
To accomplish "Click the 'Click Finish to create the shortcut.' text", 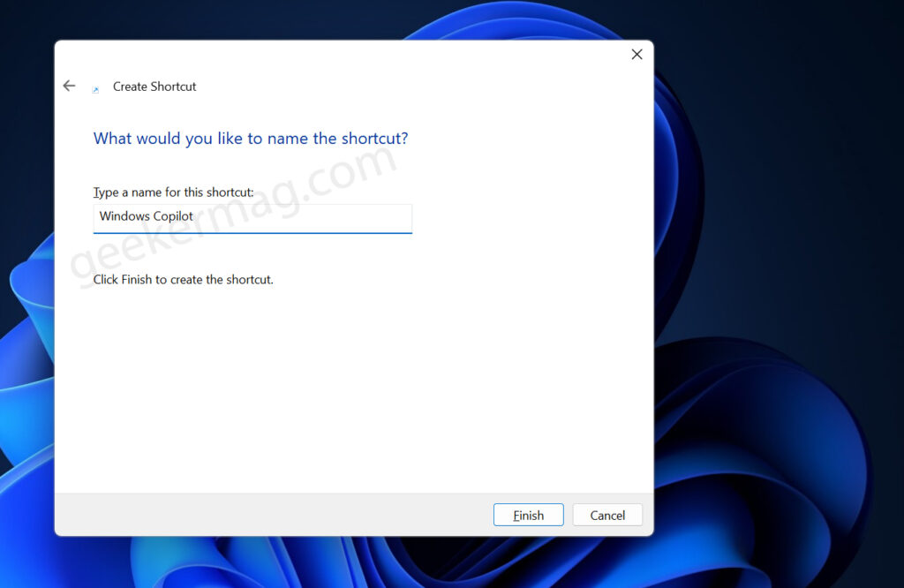I will pos(184,280).
